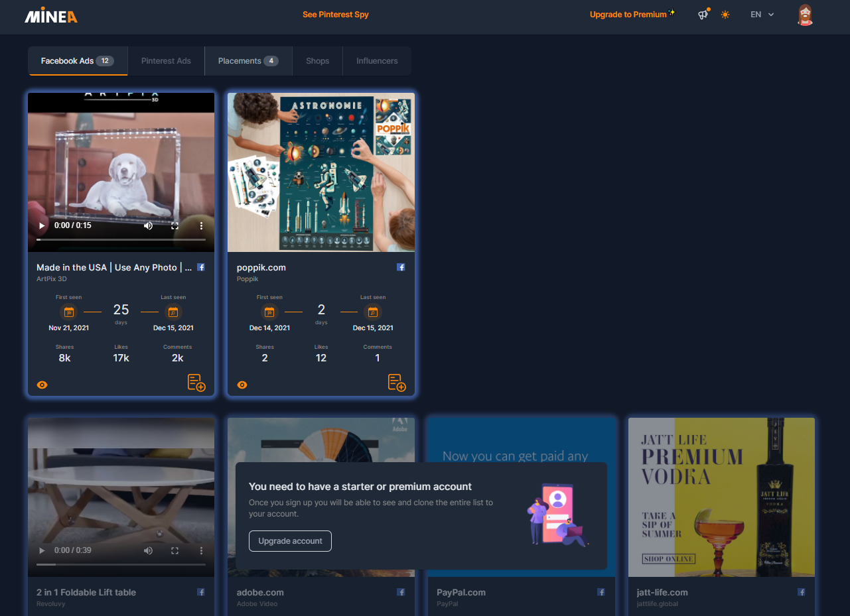
Task: View ad details eye icon on poppik.com card
Action: [242, 385]
